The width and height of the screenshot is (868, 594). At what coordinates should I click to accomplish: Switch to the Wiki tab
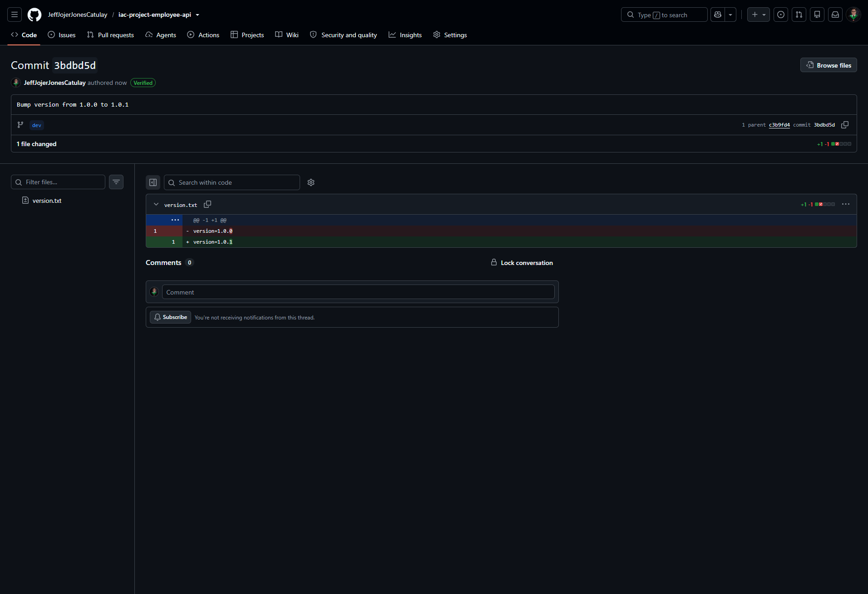[x=287, y=35]
